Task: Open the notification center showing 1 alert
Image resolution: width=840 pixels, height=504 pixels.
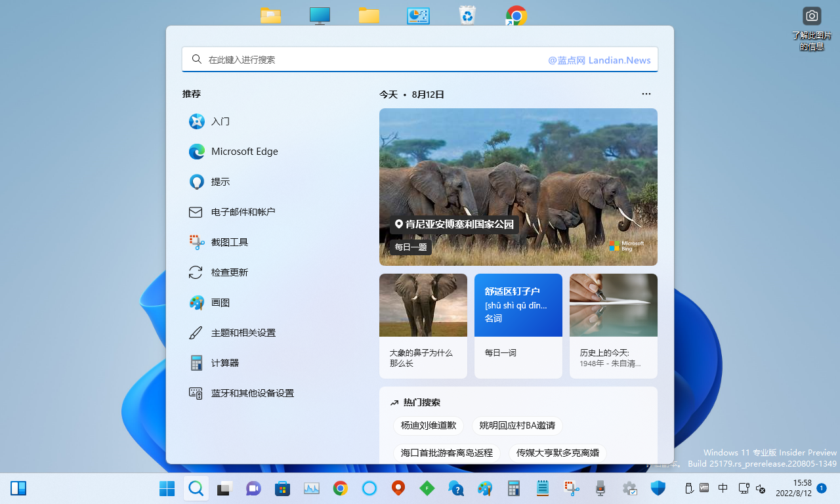Action: tap(821, 488)
